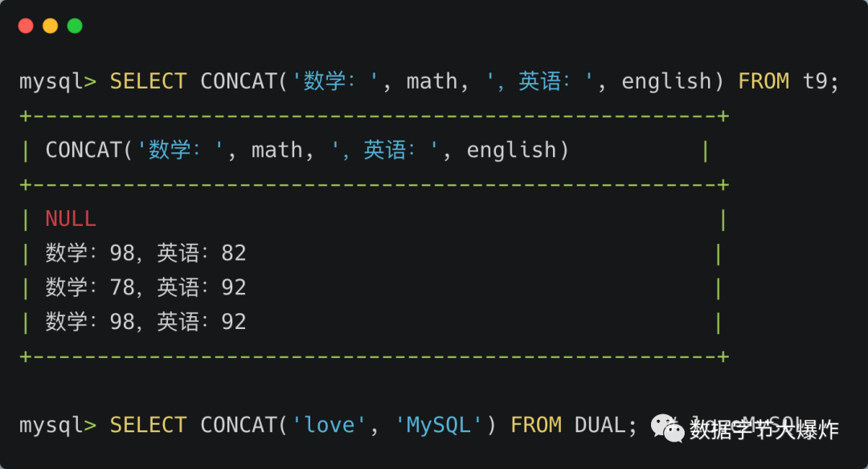
Task: Click the first yellow SELECT keyword
Action: [x=148, y=81]
